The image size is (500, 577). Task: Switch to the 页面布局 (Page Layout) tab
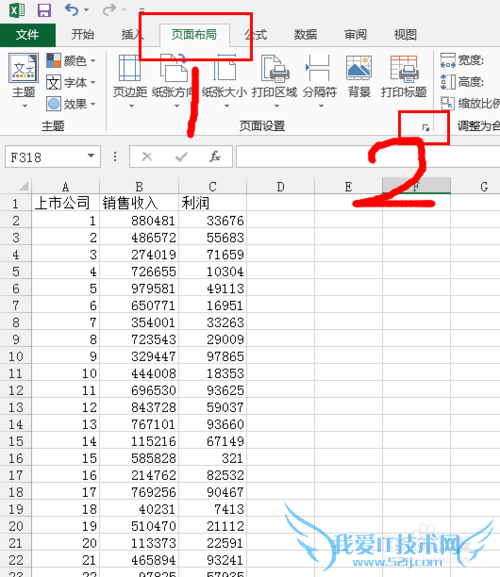[x=194, y=35]
